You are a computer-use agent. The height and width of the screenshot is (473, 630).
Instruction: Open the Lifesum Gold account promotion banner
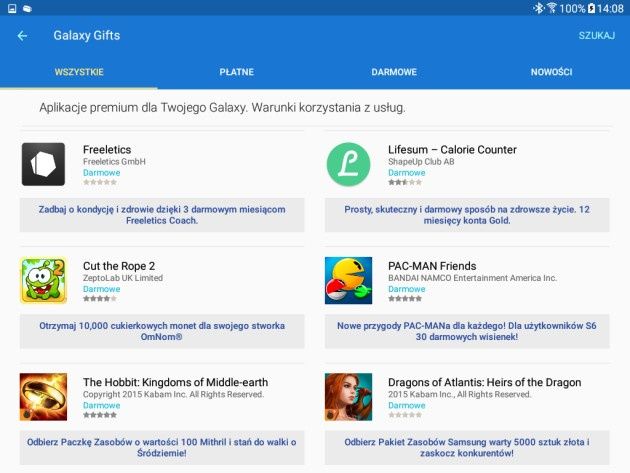click(x=467, y=215)
